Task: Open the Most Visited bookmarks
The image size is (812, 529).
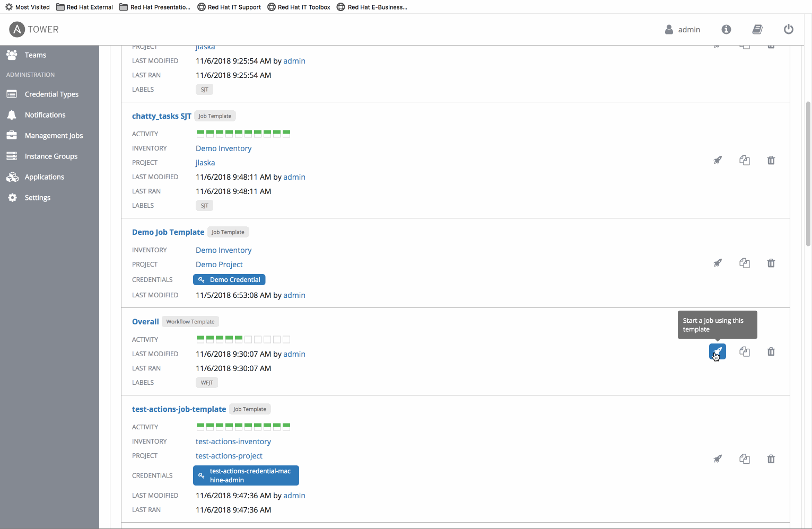Action: (x=28, y=7)
